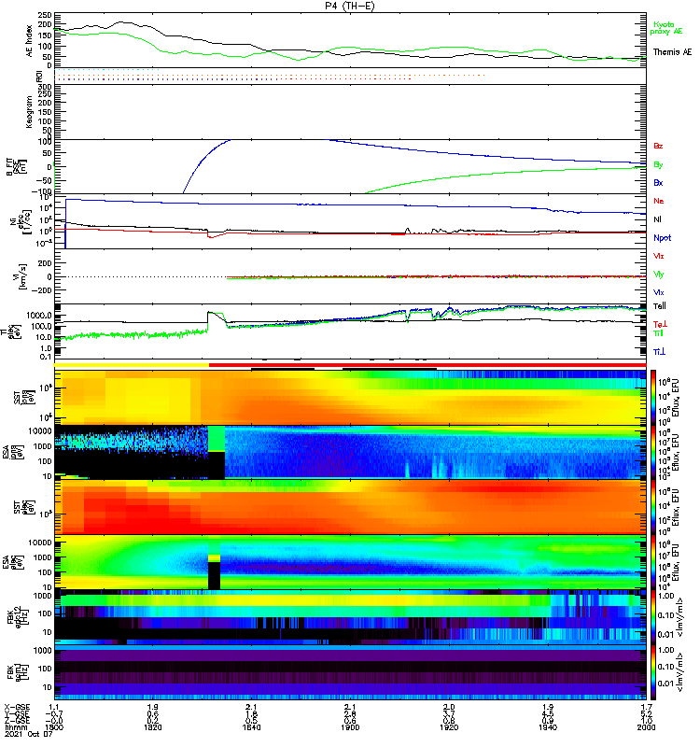Click the X-GSE value 1.1 under 1800
Viewport: 700px width, 747px height.
[54, 708]
